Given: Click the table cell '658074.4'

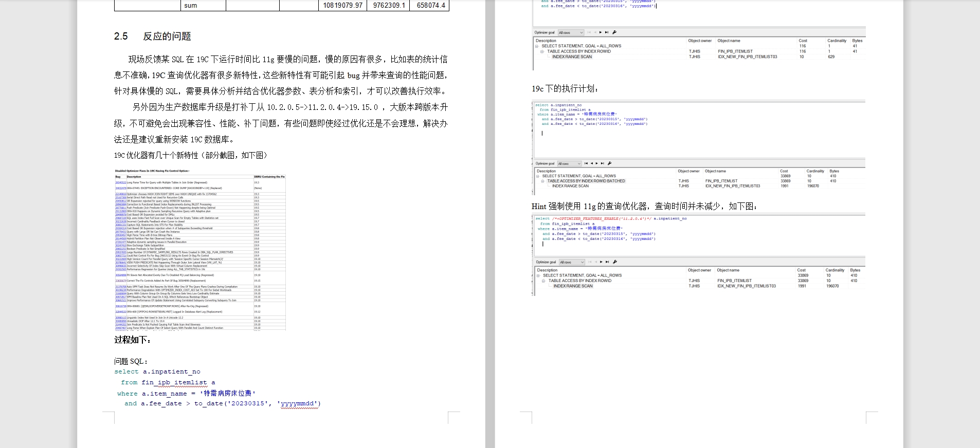Looking at the screenshot, I should click(x=430, y=5).
